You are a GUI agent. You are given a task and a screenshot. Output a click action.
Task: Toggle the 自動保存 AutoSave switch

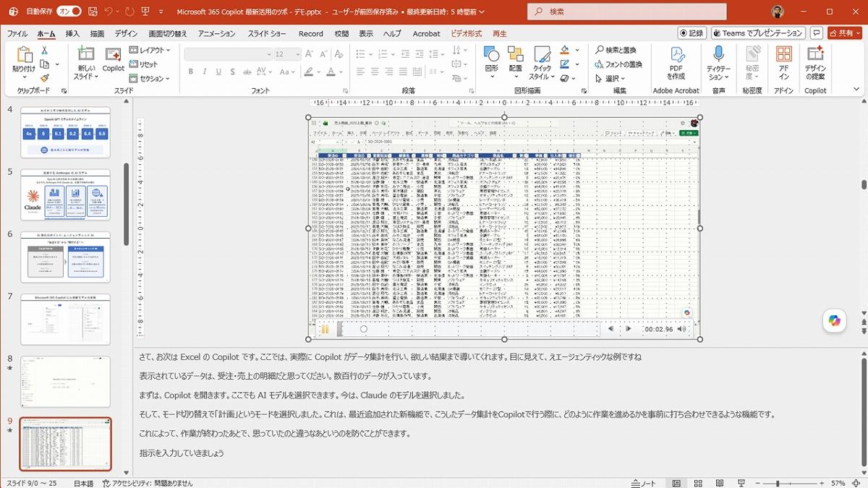(x=69, y=12)
